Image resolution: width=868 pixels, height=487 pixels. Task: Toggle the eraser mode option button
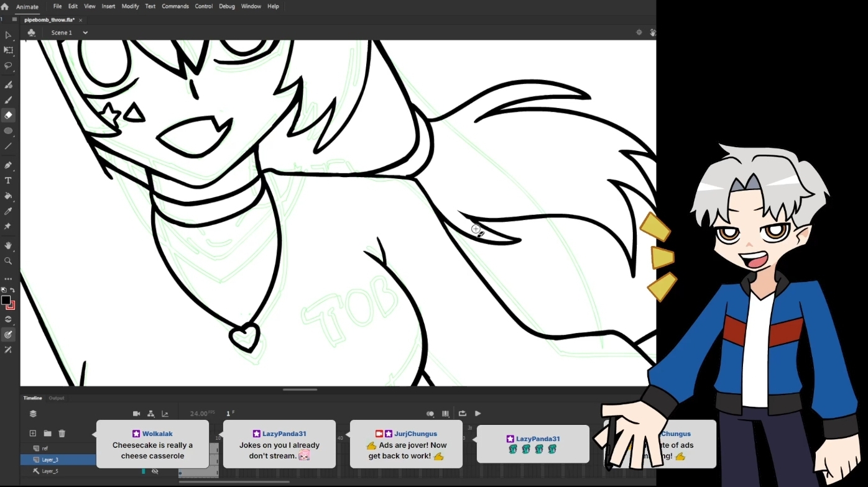pyautogui.click(x=8, y=319)
